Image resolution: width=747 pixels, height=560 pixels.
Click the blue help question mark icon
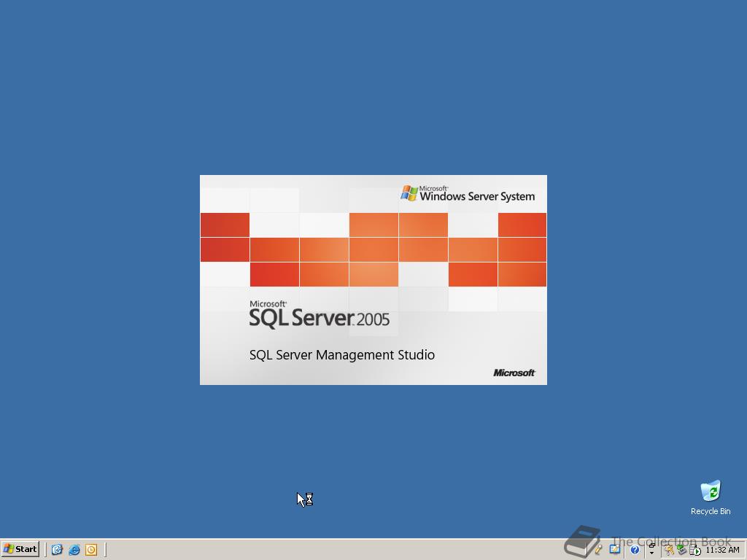[635, 550]
